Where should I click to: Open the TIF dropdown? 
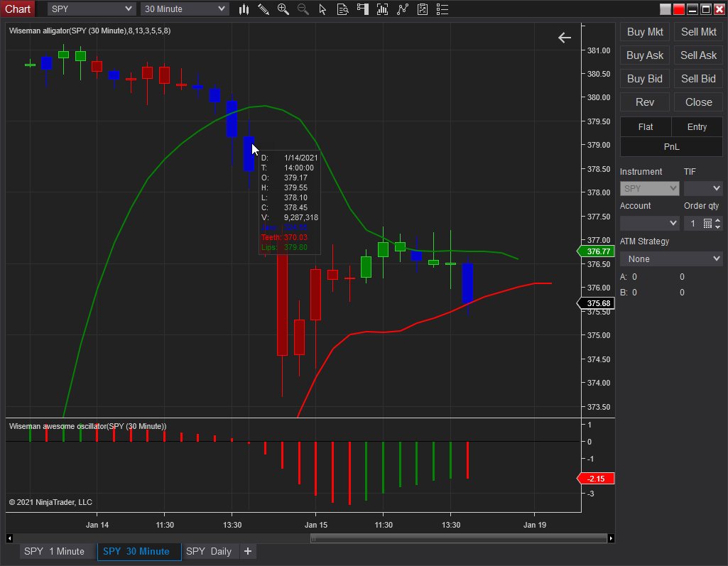coord(703,188)
